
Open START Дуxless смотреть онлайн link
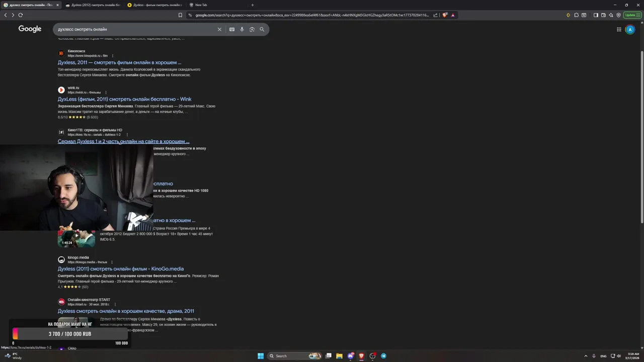(126, 311)
